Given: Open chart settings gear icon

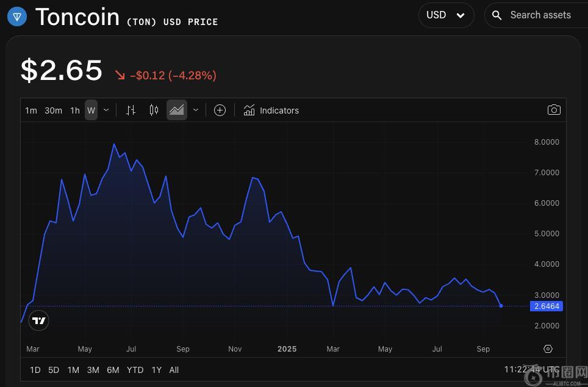Looking at the screenshot, I should 548,349.
